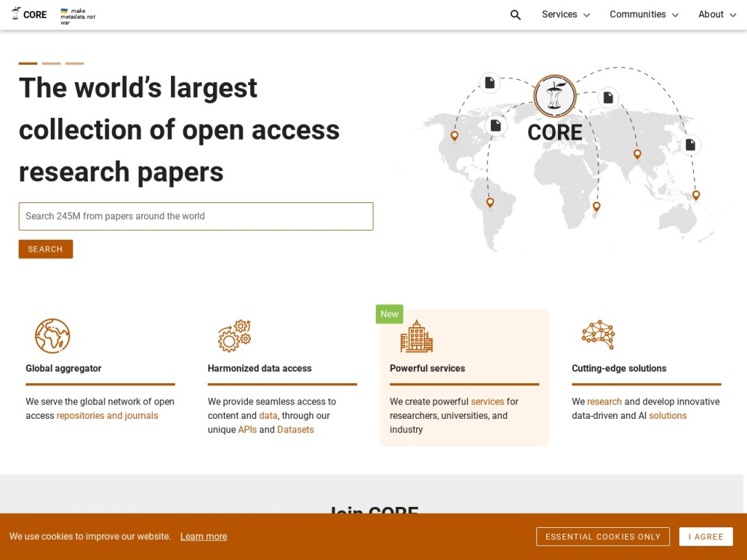This screenshot has width=747, height=560.
Task: Click the map pin over South America
Action: pyautogui.click(x=490, y=202)
